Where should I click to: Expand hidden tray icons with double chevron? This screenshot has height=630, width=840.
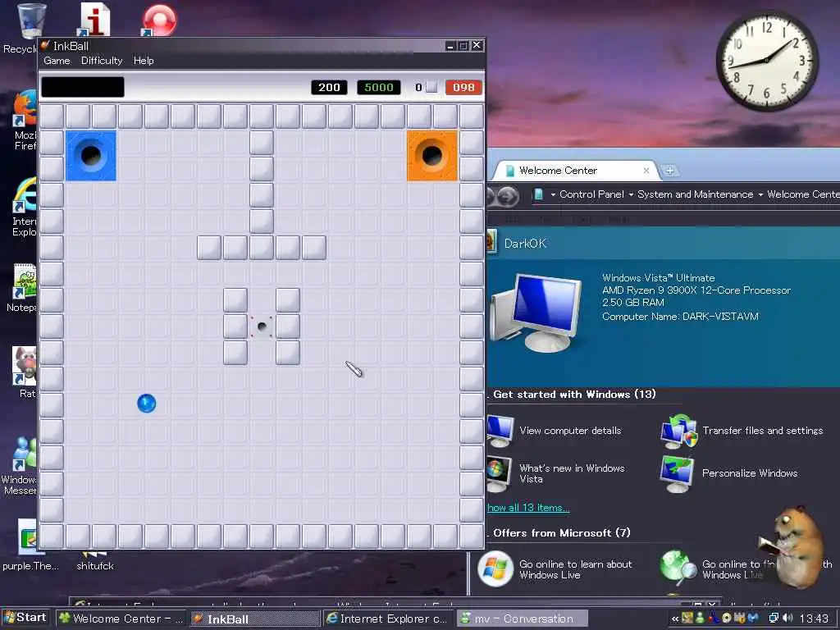point(674,619)
